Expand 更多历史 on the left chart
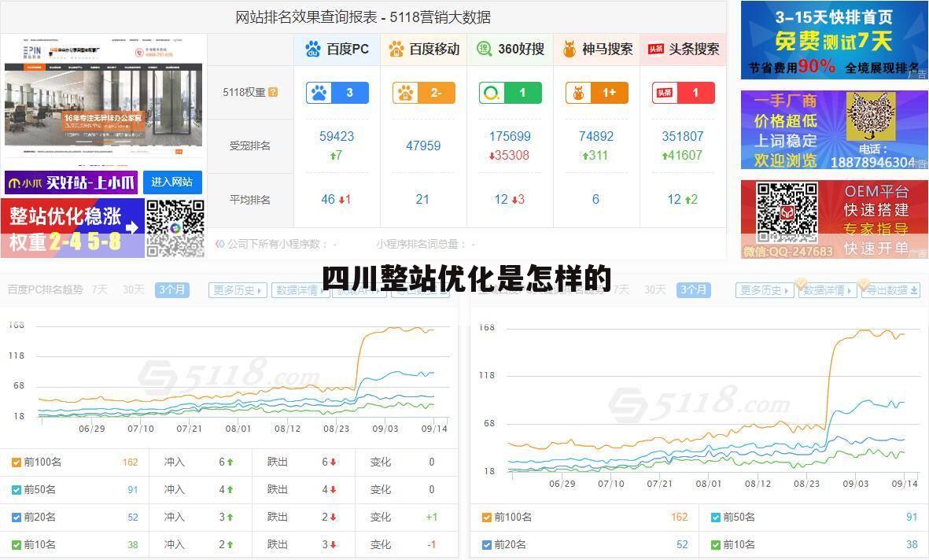Screen dimensions: 929x560 pyautogui.click(x=238, y=290)
